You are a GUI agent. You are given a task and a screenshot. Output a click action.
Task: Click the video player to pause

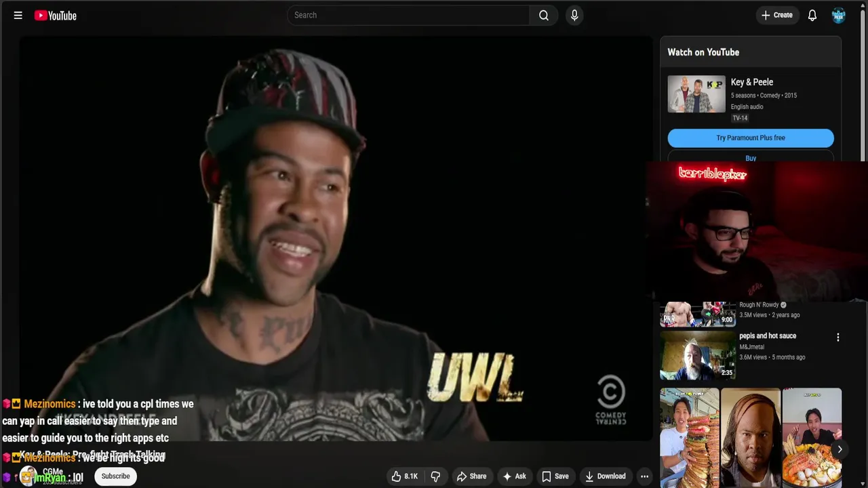(x=336, y=237)
